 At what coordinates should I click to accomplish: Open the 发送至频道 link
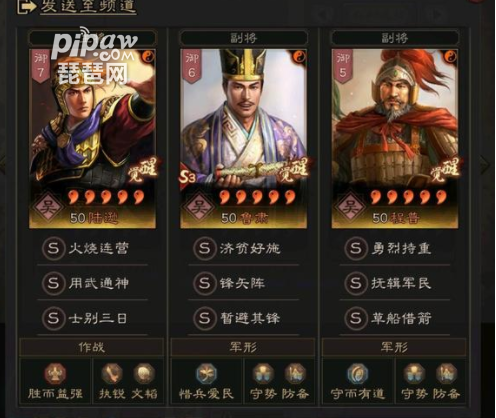click(x=88, y=7)
